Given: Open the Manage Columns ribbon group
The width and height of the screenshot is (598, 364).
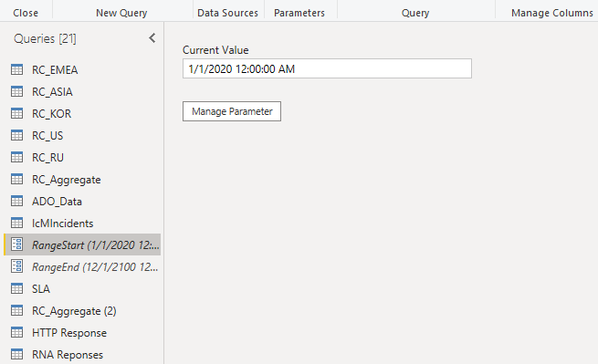Looking at the screenshot, I should [552, 13].
